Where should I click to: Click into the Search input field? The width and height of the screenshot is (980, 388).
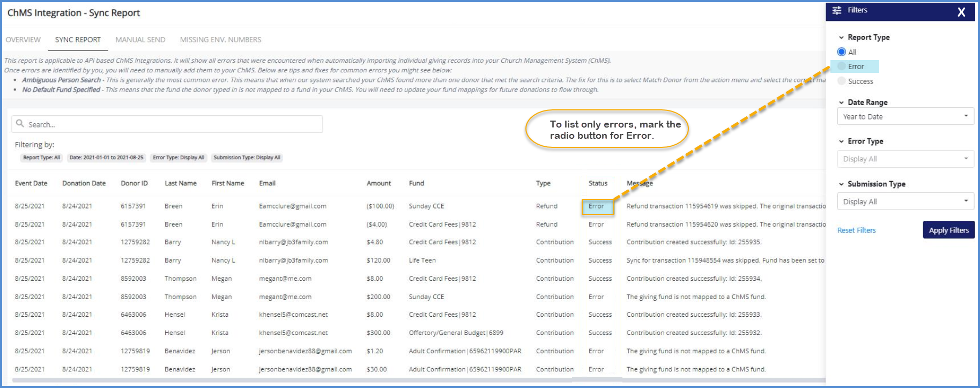[172, 124]
